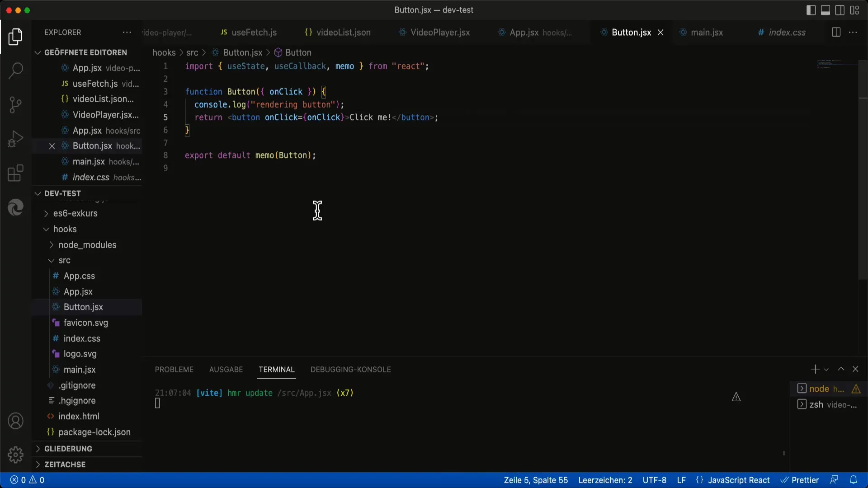Split the editor to the right
Viewport: 868px width, 488px height.
[836, 33]
